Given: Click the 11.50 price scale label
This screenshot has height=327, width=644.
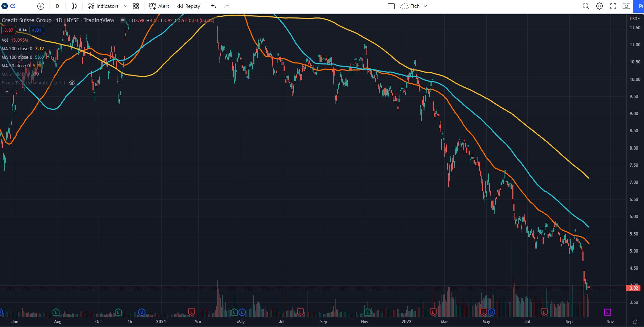Looking at the screenshot, I should click(x=635, y=28).
